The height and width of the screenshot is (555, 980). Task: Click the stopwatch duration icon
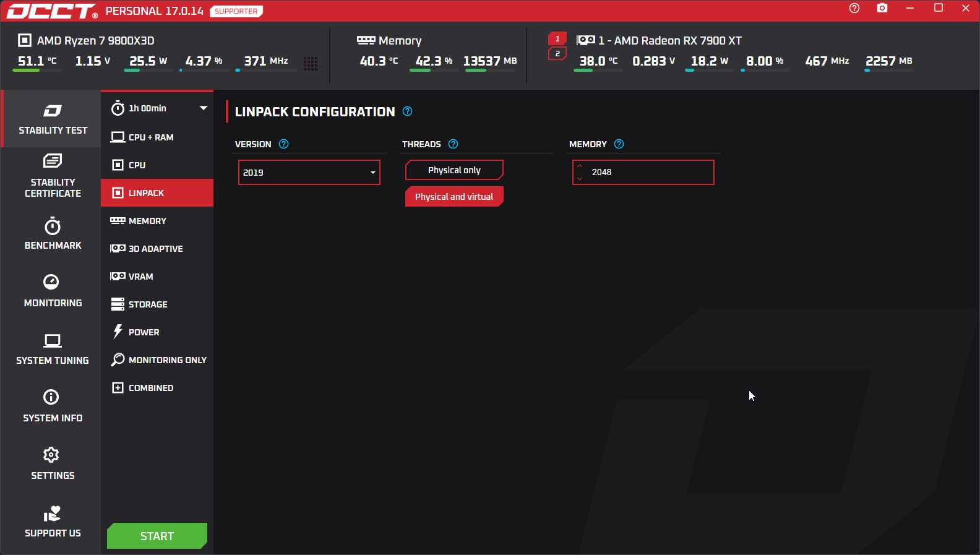118,108
